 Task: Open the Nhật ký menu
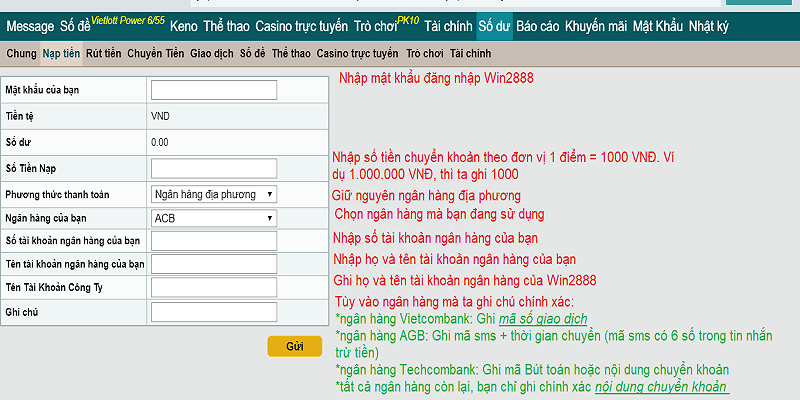pyautogui.click(x=709, y=27)
